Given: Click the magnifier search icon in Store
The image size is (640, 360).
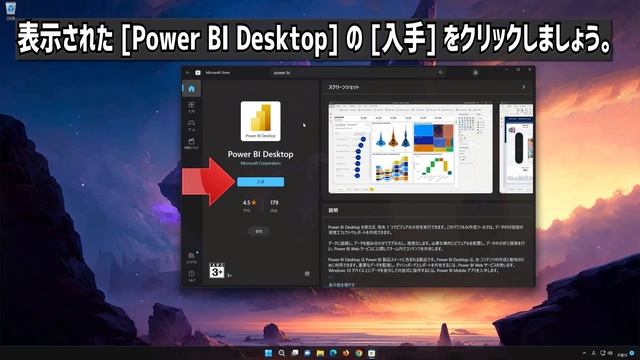Looking at the screenshot, I should tap(440, 73).
